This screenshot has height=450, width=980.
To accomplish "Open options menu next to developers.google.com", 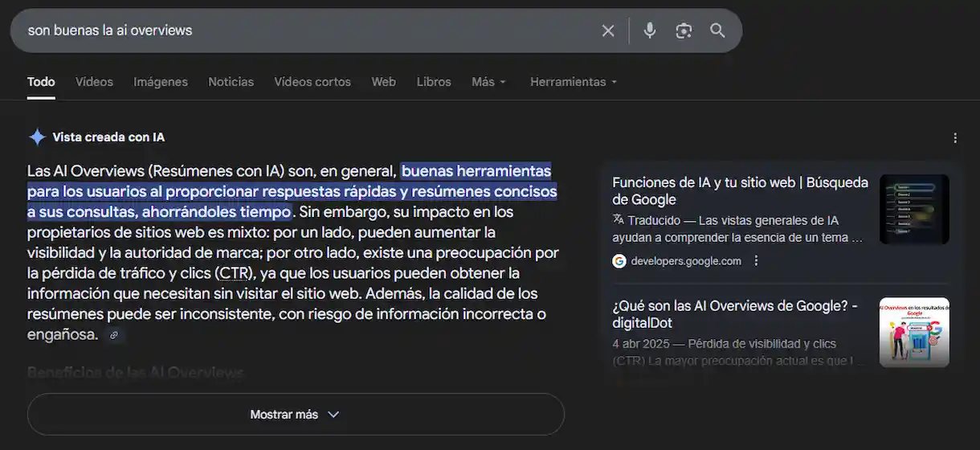I will coord(756,261).
